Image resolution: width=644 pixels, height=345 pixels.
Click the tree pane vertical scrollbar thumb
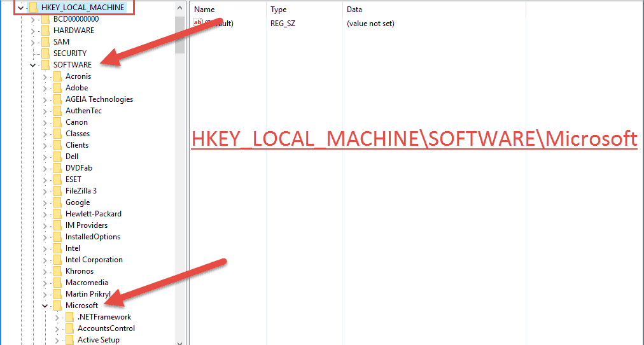(x=179, y=34)
